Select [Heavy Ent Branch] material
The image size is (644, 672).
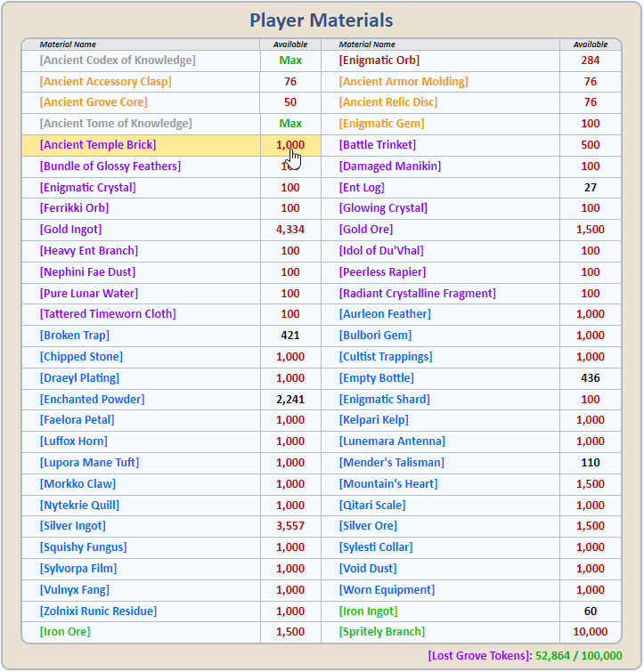point(89,252)
